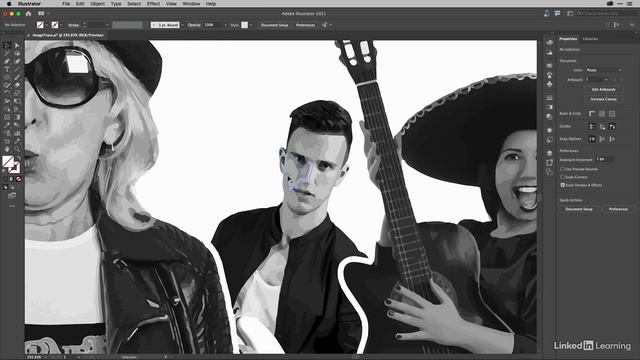640x360 pixels.
Task: Select the Zoom magnifier tool
Action: coord(17,149)
